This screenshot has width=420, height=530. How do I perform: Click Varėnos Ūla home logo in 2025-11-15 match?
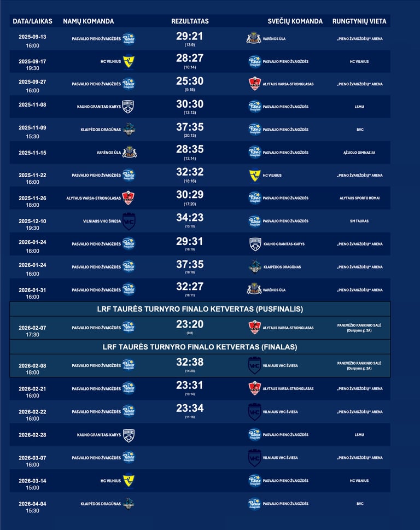129,152
